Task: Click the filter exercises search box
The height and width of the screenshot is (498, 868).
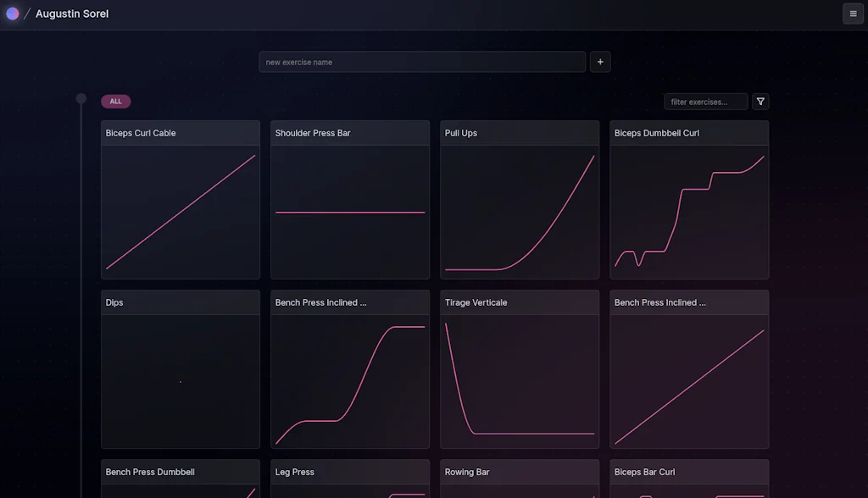Action: [705, 101]
